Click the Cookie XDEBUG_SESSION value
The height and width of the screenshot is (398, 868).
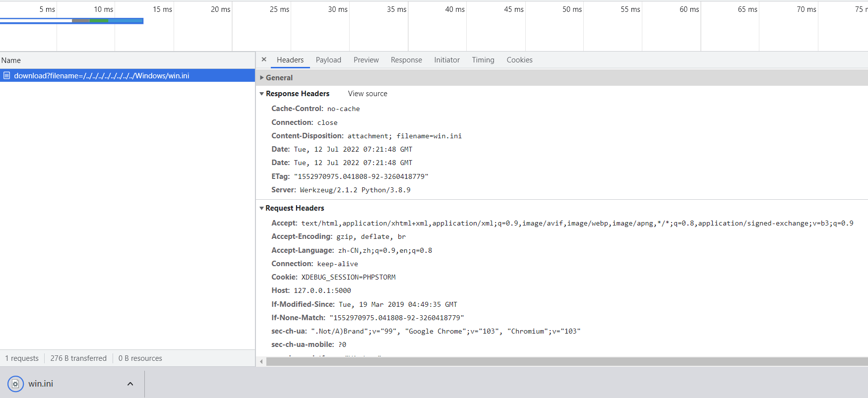tap(349, 278)
